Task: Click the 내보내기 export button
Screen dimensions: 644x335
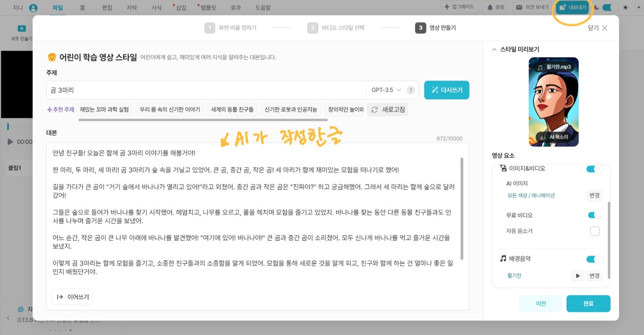Action: [x=572, y=7]
